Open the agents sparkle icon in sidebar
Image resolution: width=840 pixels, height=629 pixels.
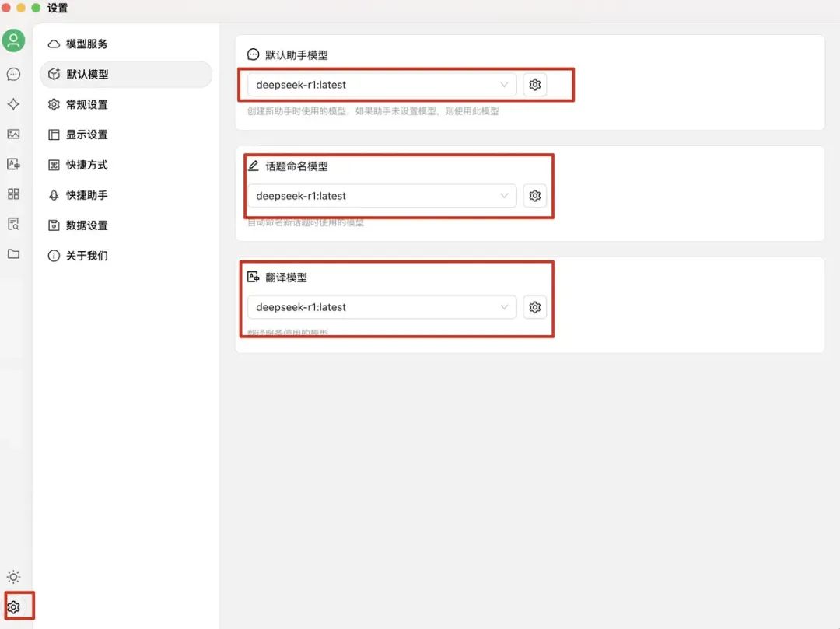pyautogui.click(x=13, y=104)
